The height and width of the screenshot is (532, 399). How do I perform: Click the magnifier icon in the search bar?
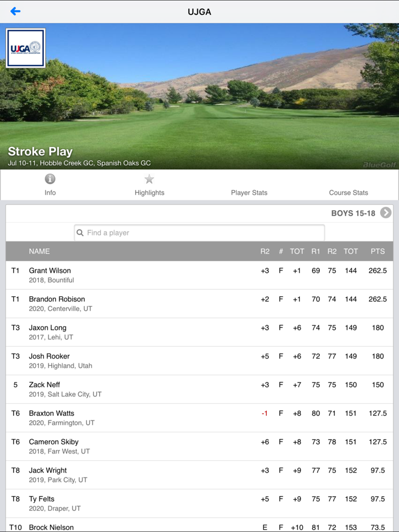coord(80,232)
